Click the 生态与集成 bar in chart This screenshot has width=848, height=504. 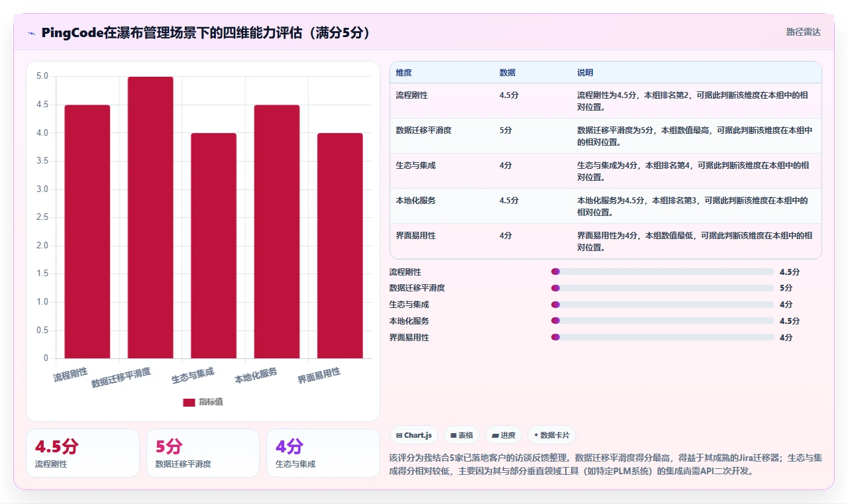[213, 246]
